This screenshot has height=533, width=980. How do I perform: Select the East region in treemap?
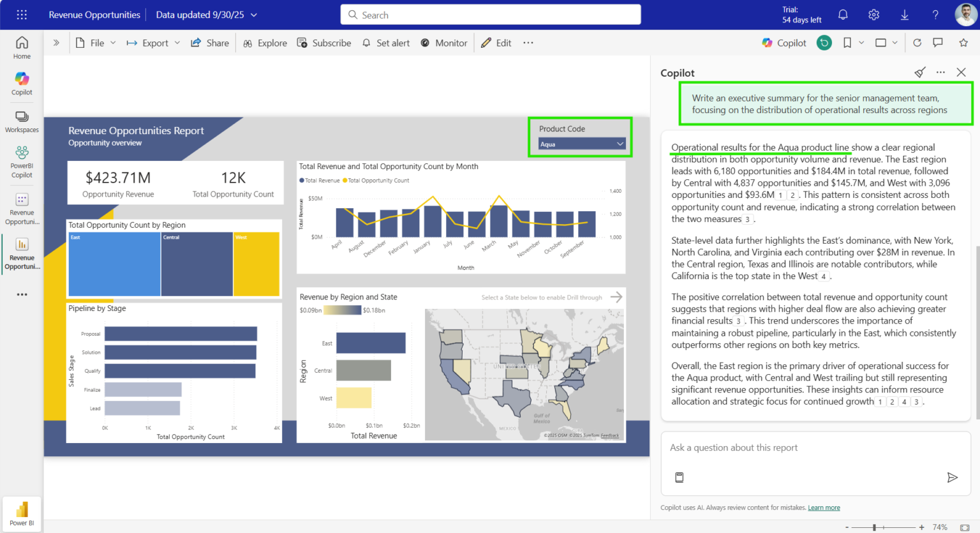114,264
